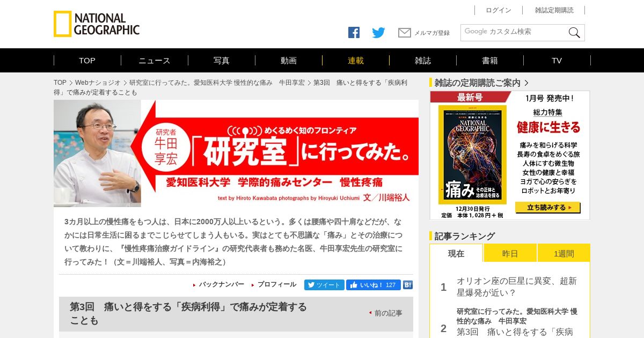Open the Facebook page icon in header
Viewport: 644px width, 338px height.
[x=354, y=32]
